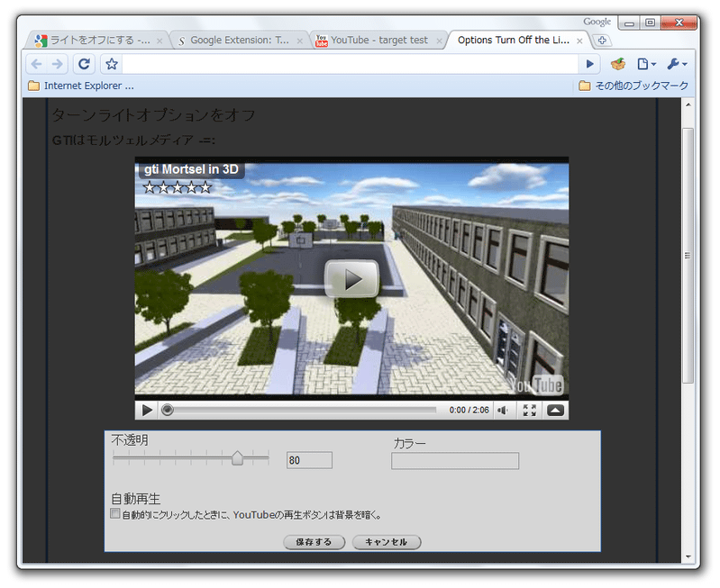720x588 pixels.
Task: Expand the video pop-up menu arrow
Action: pos(555,410)
